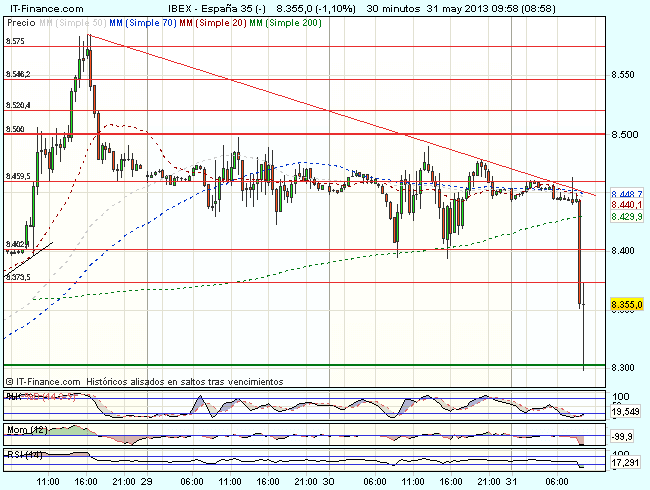The image size is (650, 490).
Task: Click the yellow 8.355,0 current price tag
Action: point(625,304)
